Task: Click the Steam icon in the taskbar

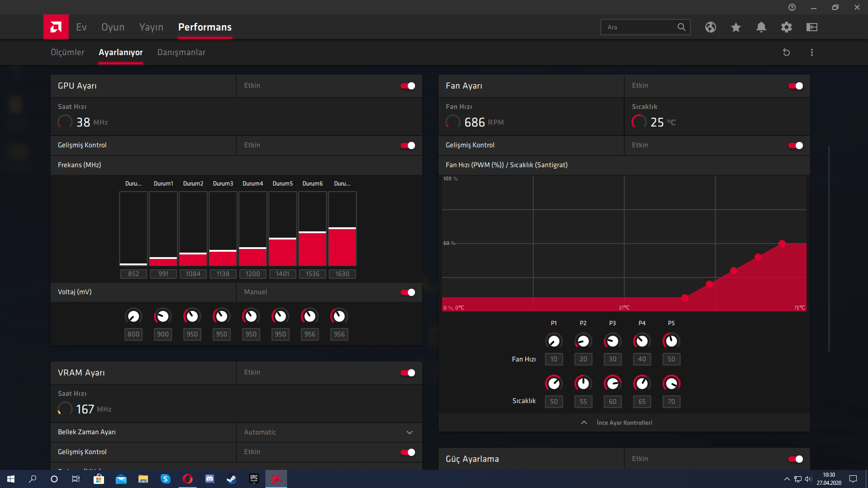Action: tap(231, 479)
